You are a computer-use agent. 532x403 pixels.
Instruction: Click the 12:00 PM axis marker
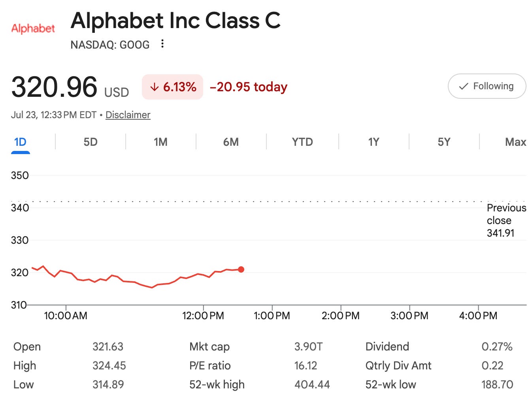pyautogui.click(x=203, y=316)
